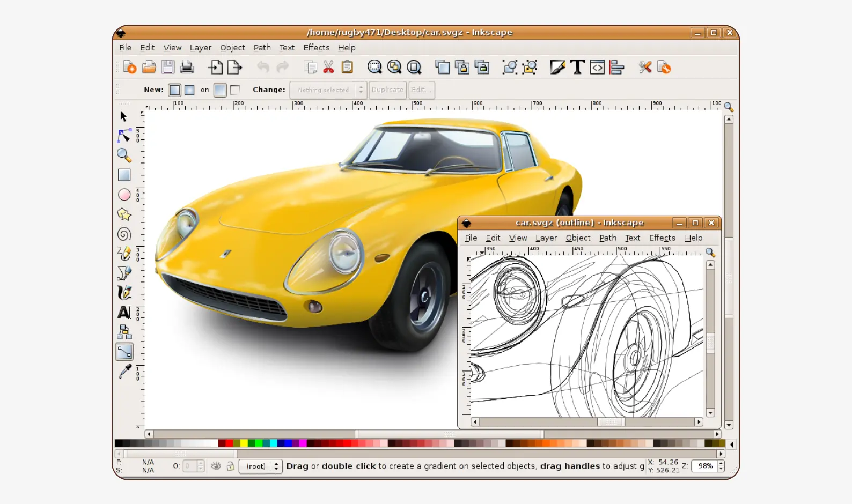Select the arrow Selector tool
This screenshot has height=504, width=852.
[124, 116]
